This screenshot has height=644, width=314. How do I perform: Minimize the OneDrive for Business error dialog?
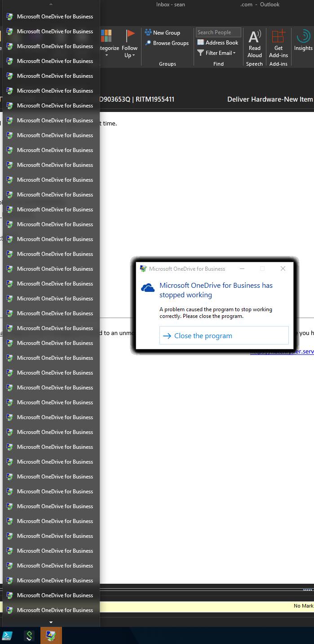pyautogui.click(x=242, y=268)
